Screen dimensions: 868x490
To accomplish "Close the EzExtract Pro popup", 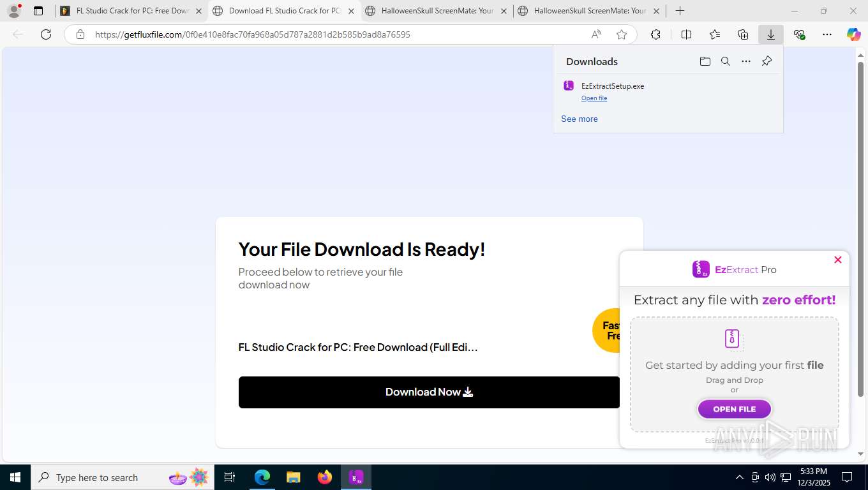I will tap(838, 260).
